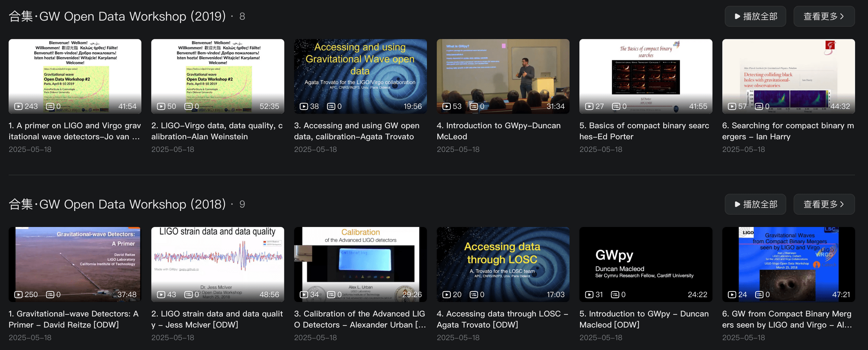Click date under '5. Introduction to GWpy – Duncan Macleod [ODW]'
Image resolution: width=868 pixels, height=350 pixels.
tap(601, 337)
